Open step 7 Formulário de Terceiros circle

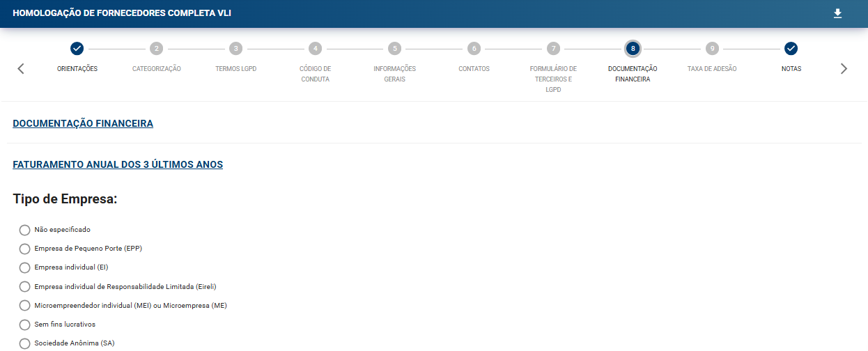click(553, 49)
